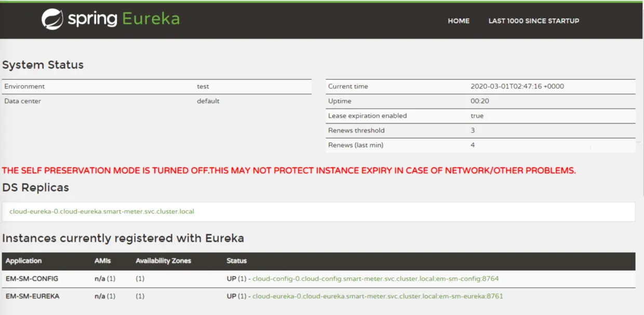The height and width of the screenshot is (315, 644).
Task: Select the EM-SM-EUREKA application cell
Action: pyautogui.click(x=33, y=296)
